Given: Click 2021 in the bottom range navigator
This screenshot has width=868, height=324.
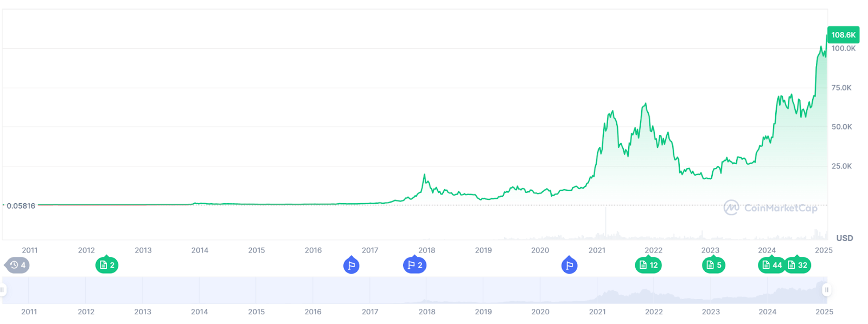Looking at the screenshot, I should point(597,312).
